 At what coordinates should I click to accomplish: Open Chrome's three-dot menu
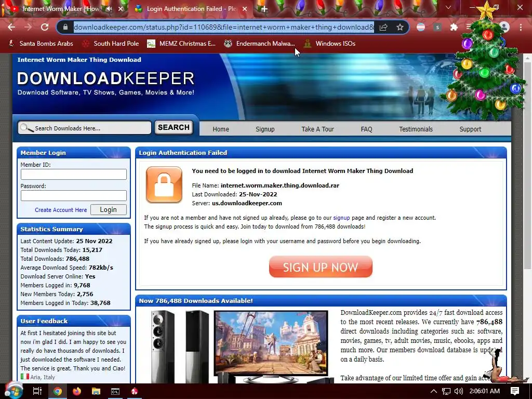pos(521,27)
